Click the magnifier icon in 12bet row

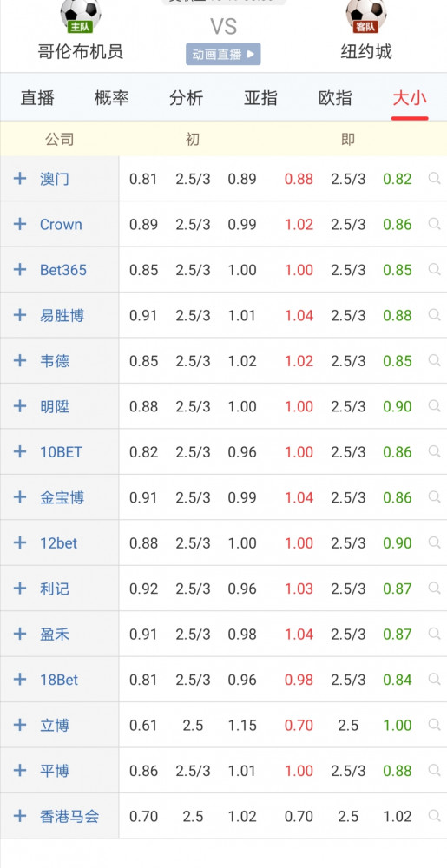434,542
